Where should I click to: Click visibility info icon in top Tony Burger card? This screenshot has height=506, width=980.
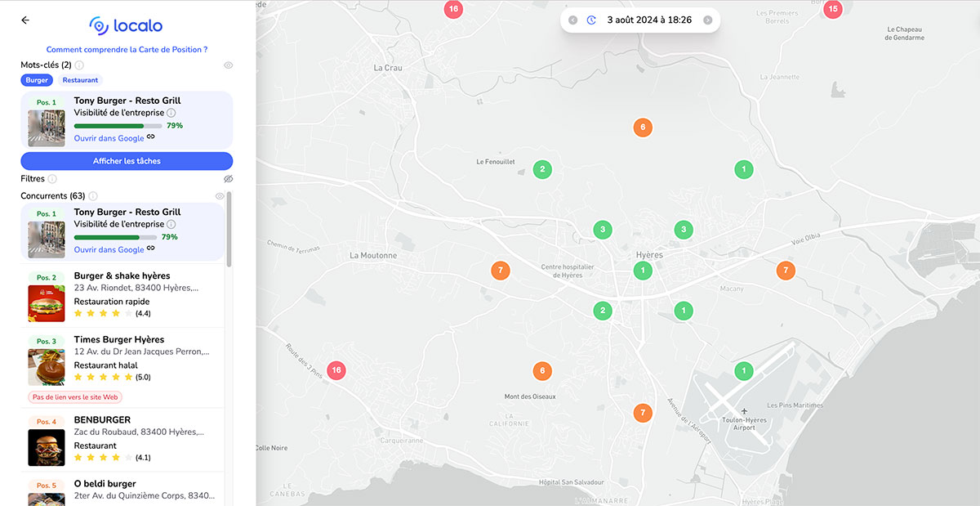click(171, 113)
